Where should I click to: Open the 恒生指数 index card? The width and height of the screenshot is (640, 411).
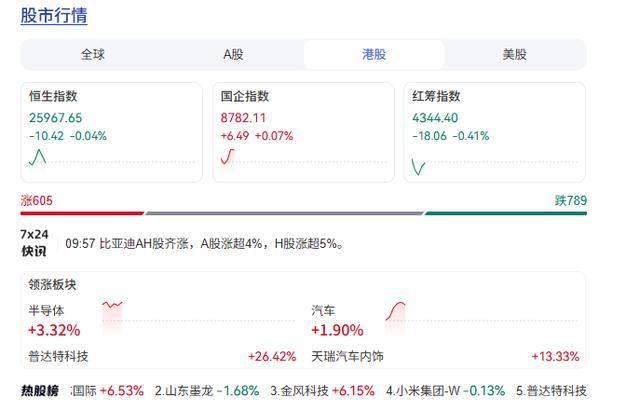coord(111,132)
